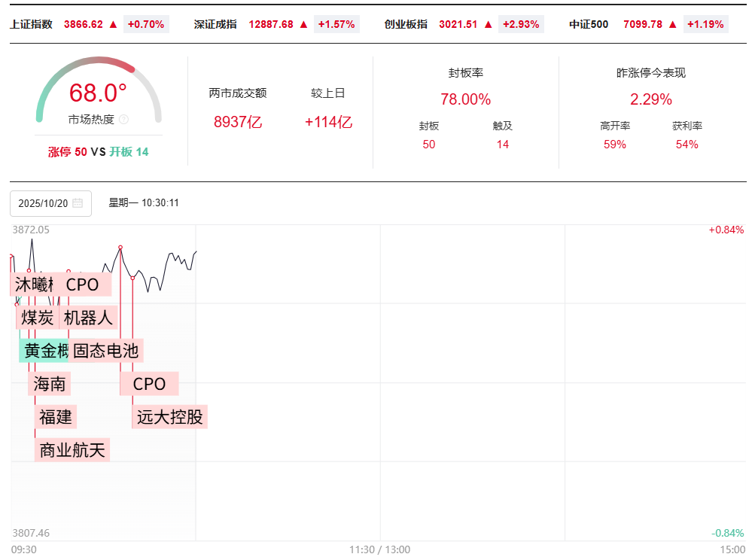Click the 远大控股 event tag
The height and width of the screenshot is (560, 755).
pos(170,416)
